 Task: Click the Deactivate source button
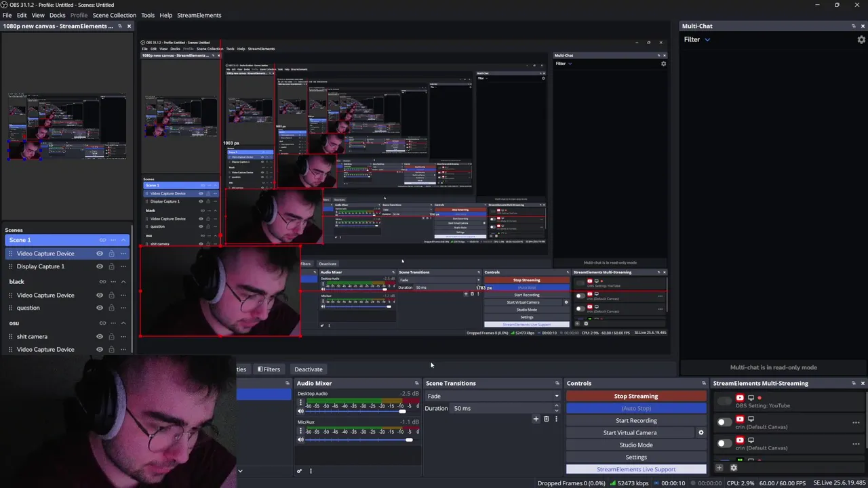[x=309, y=369]
